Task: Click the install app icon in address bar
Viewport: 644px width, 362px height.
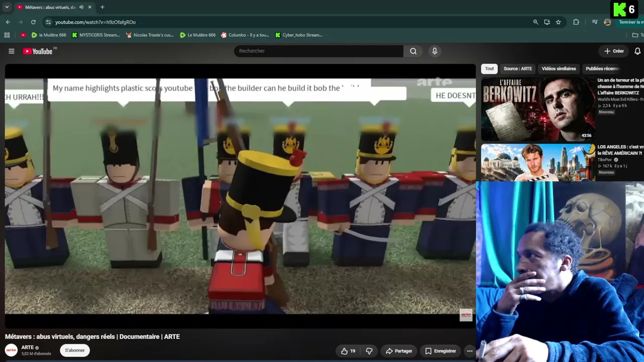Action: [547, 22]
